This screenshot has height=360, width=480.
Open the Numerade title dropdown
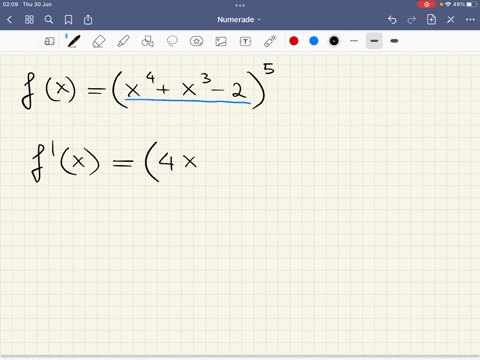239,20
